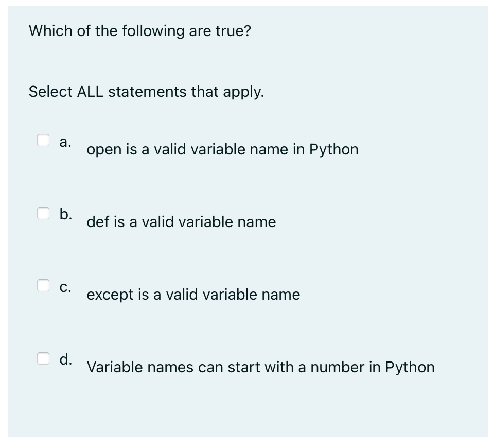
Task: Choose the 'def is a valid variable name' statement
Action: (181, 221)
